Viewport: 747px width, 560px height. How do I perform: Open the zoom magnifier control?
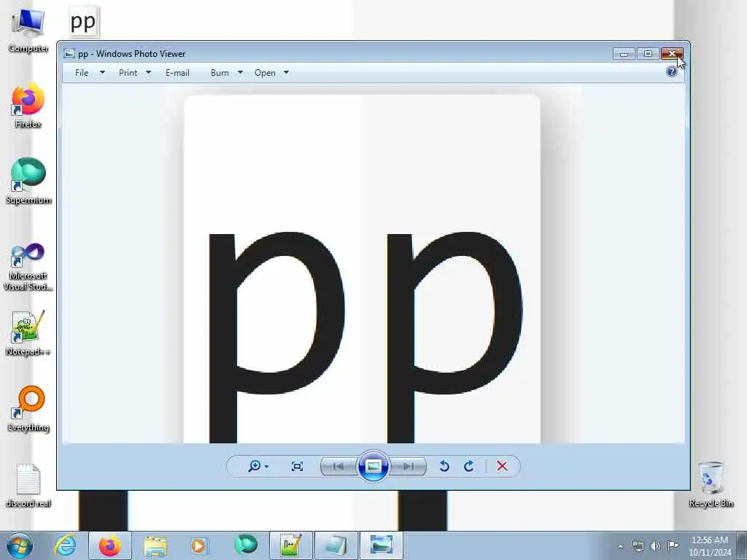pos(255,466)
